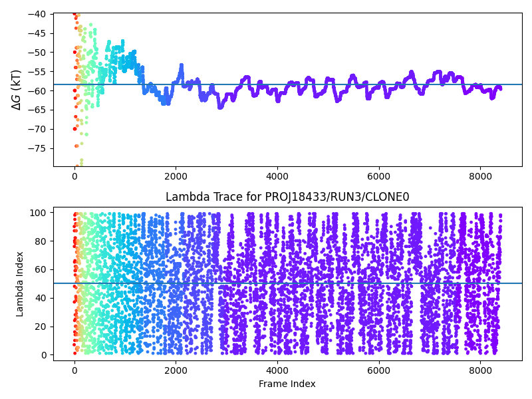This screenshot has height=399, width=532.
Task: Click the -60 tick label on the ΔG axis
Action: 37,91
